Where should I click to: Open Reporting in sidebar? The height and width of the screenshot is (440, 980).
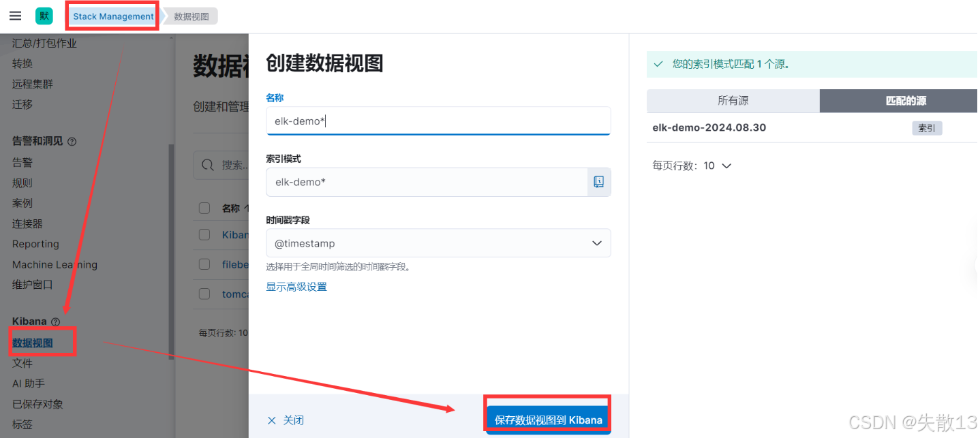click(x=35, y=244)
